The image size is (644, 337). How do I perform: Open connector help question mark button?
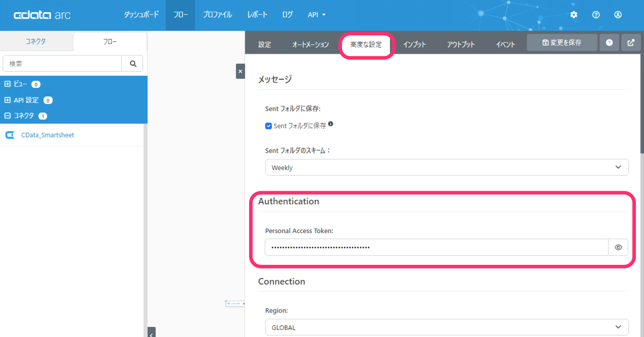pos(609,43)
